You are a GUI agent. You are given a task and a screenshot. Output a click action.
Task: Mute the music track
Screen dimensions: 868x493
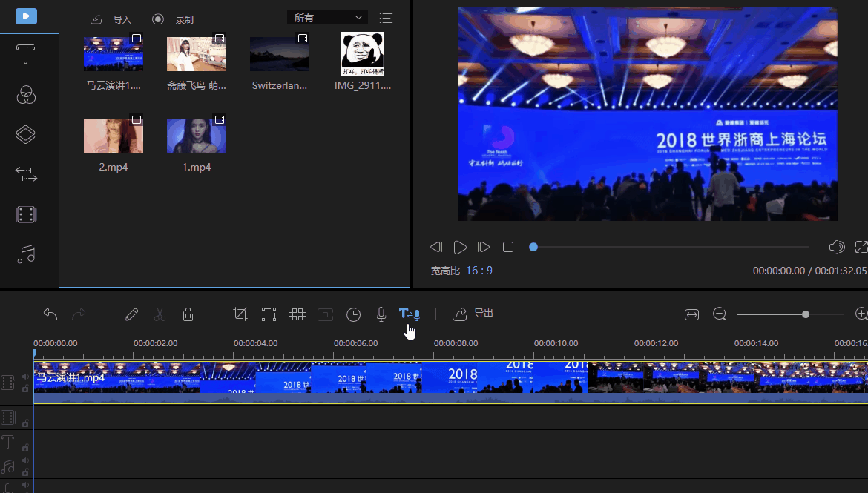tap(25, 460)
